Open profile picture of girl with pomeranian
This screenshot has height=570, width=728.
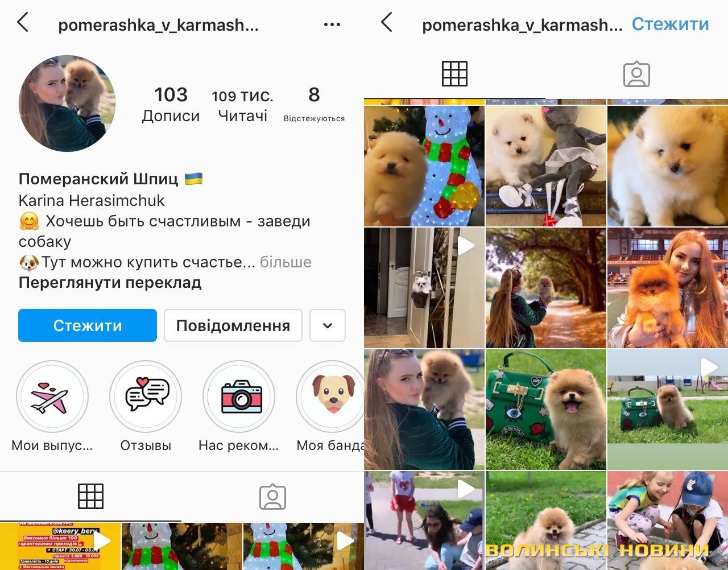click(x=67, y=104)
